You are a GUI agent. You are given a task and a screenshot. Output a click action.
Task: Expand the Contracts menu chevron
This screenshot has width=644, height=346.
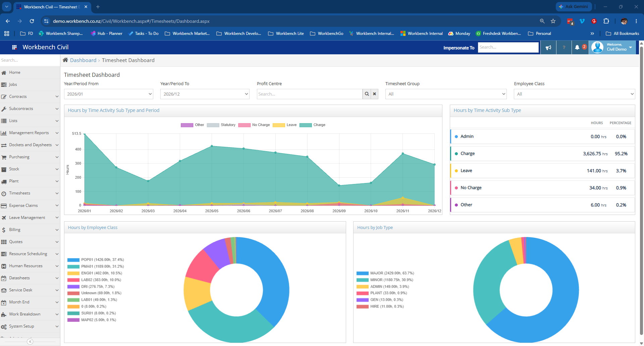coord(57,97)
